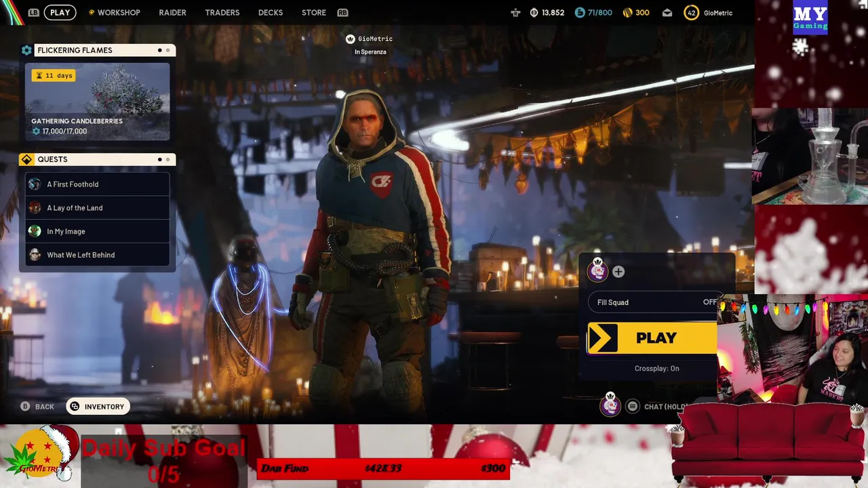Open the INVENTORY button

click(98, 407)
